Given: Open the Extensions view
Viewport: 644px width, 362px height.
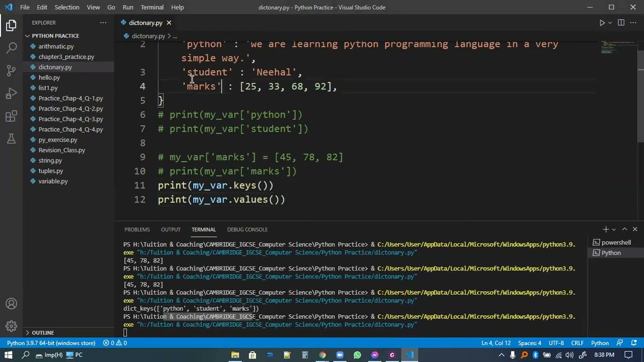Looking at the screenshot, I should tap(11, 117).
